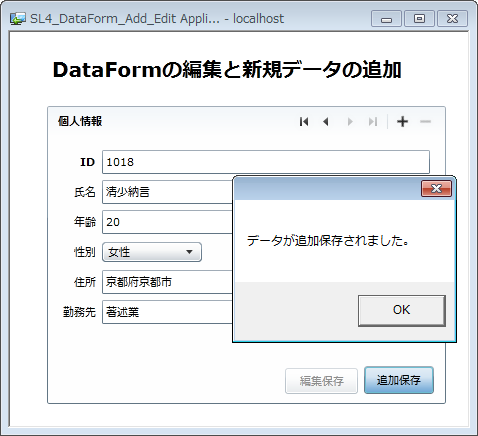Click the 個人情報 header label
The image size is (478, 436).
coord(80,121)
